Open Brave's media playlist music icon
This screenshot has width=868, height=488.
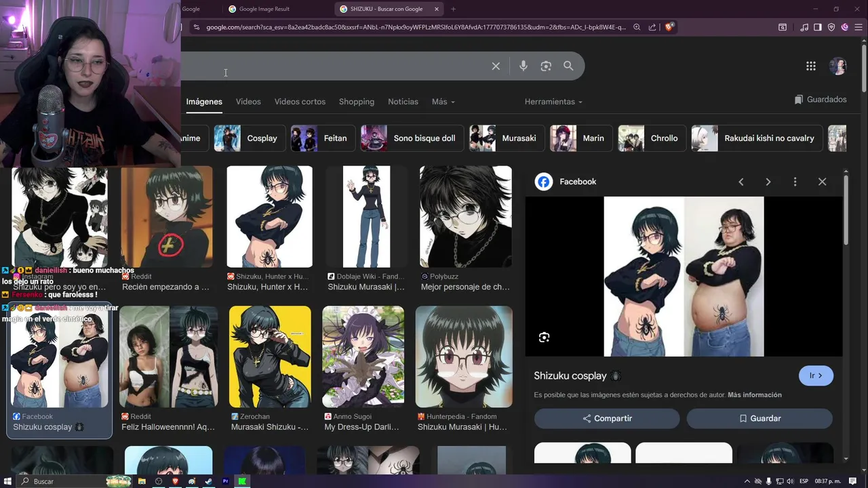(x=804, y=27)
